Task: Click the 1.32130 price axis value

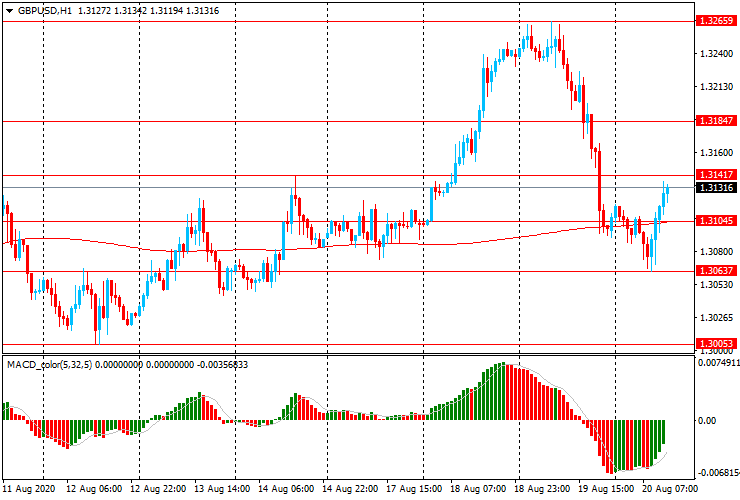Action: (716, 87)
